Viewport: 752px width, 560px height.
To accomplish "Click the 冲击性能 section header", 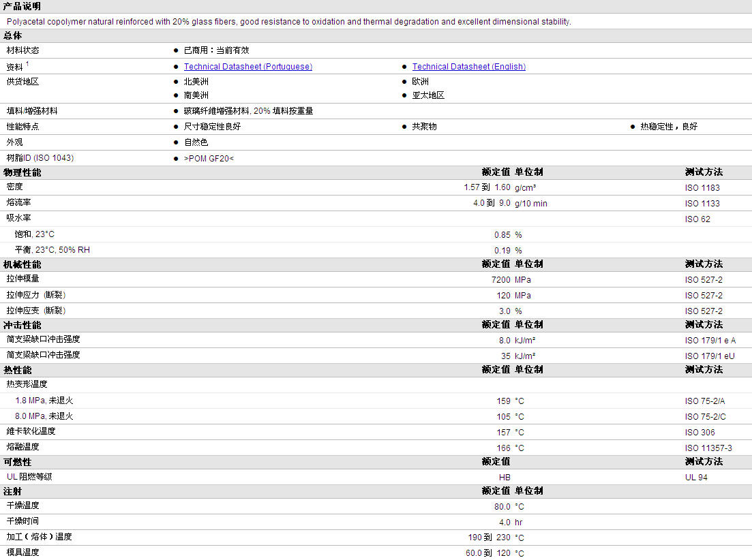I will click(22, 325).
